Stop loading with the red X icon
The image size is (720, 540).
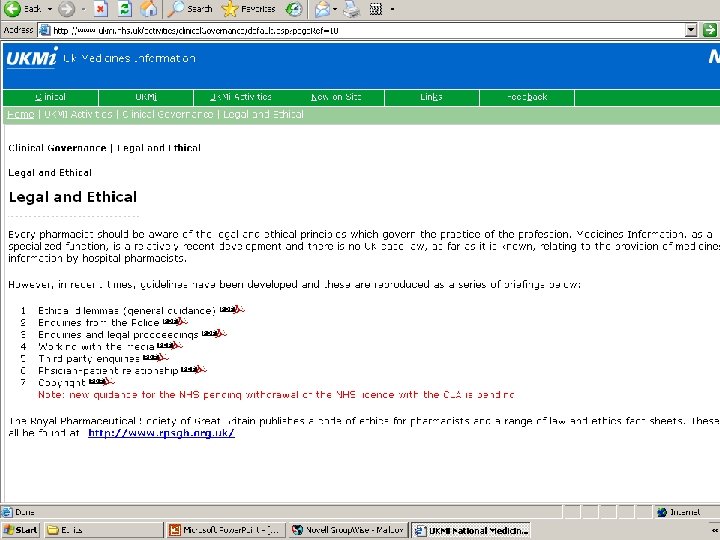(x=101, y=9)
